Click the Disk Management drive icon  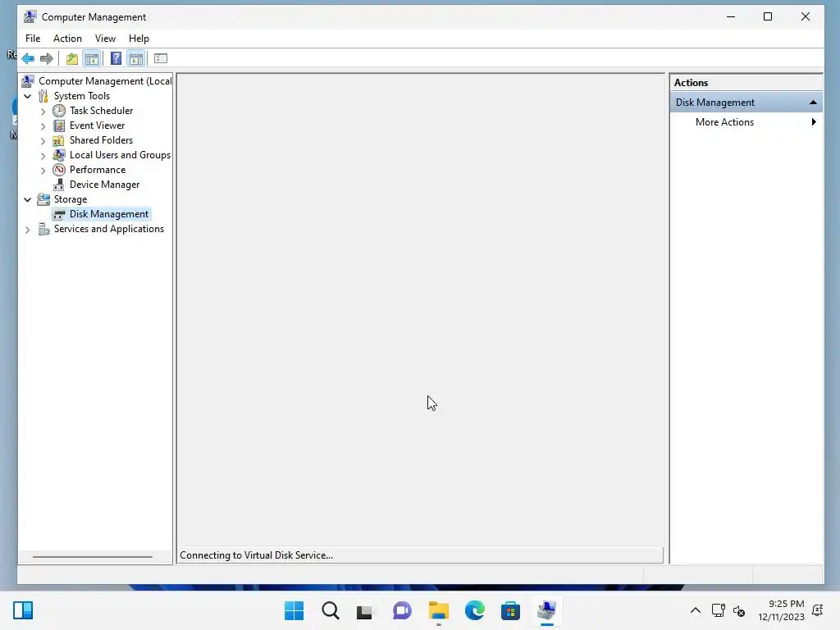pyautogui.click(x=59, y=214)
